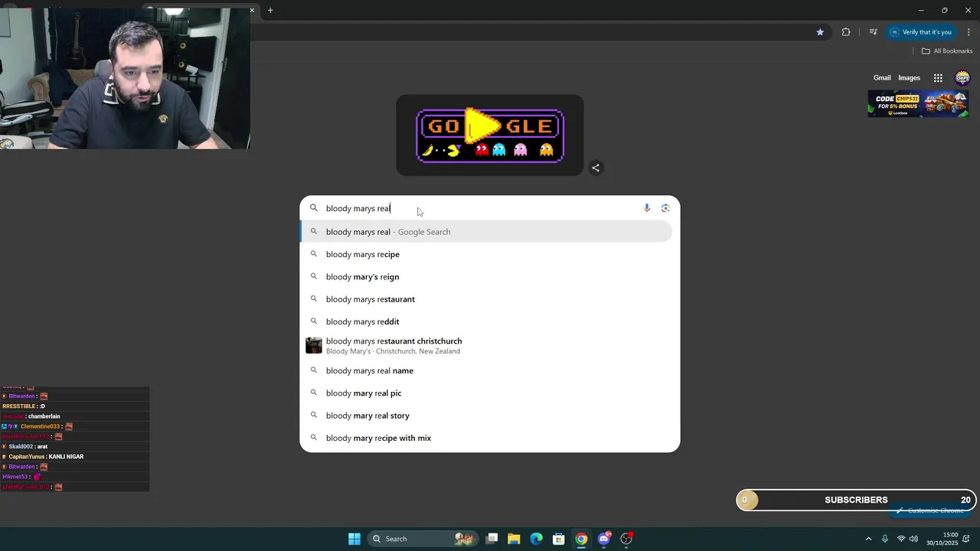Click the Bloody Mary's restaurant thumbnail
Screen dimensions: 980x551
(314, 346)
